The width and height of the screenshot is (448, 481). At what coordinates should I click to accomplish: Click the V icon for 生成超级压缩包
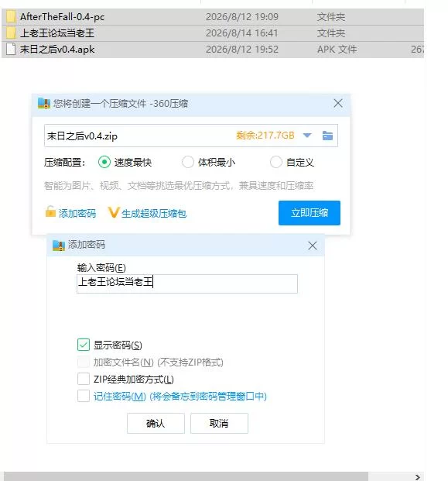[x=114, y=212]
